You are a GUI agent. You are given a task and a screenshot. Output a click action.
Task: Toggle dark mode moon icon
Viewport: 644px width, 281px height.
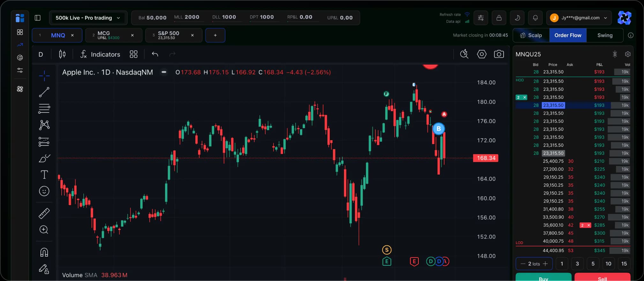(517, 18)
